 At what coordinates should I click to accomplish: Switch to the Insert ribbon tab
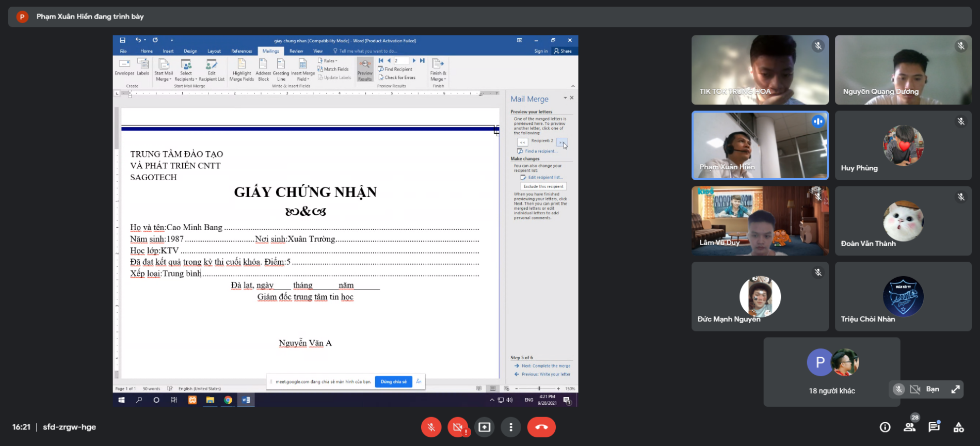168,51
